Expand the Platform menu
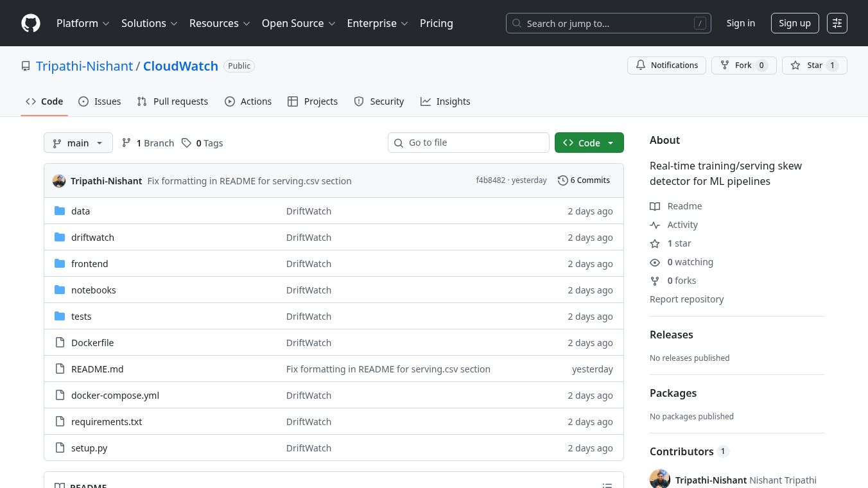 click(x=83, y=23)
